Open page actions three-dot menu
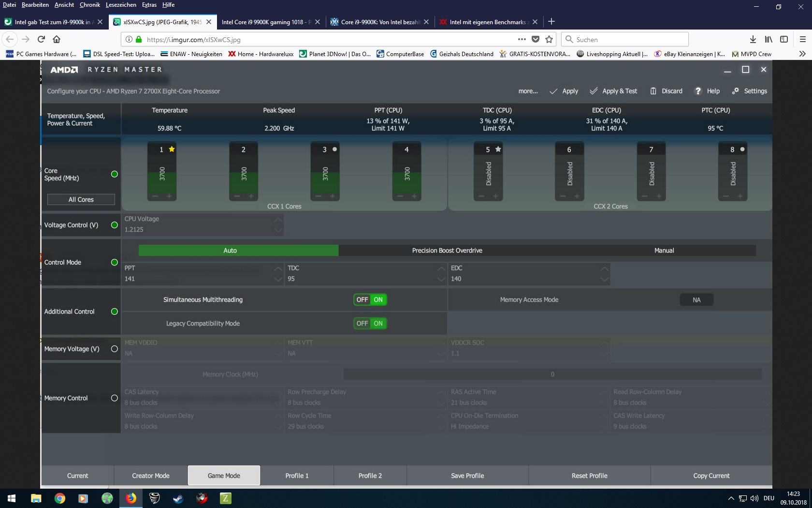This screenshot has width=812, height=508. click(x=522, y=39)
